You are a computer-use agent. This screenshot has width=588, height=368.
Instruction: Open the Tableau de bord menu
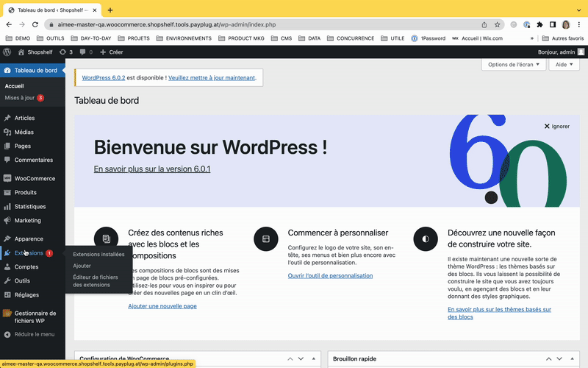[x=32, y=70]
